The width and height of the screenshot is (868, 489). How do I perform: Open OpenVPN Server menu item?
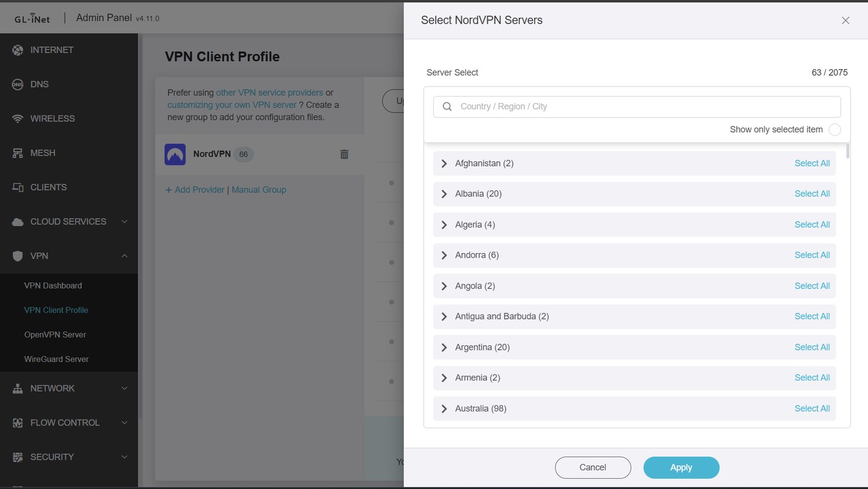click(55, 335)
